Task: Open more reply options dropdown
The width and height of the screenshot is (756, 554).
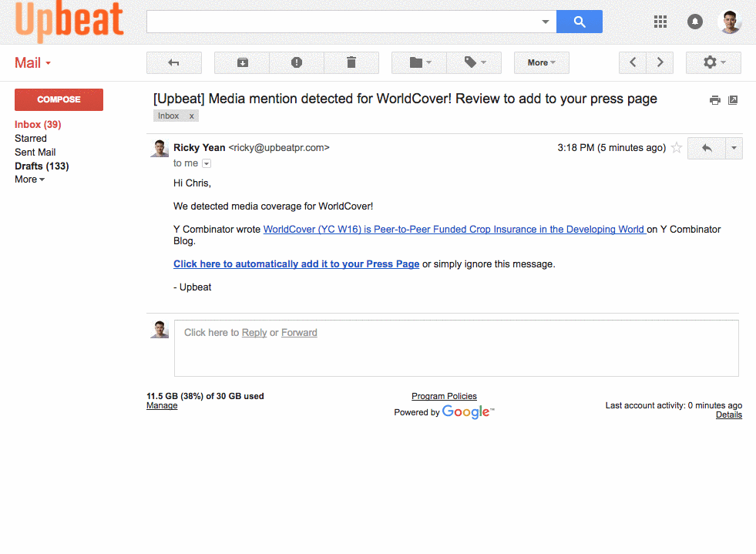Action: click(x=734, y=148)
